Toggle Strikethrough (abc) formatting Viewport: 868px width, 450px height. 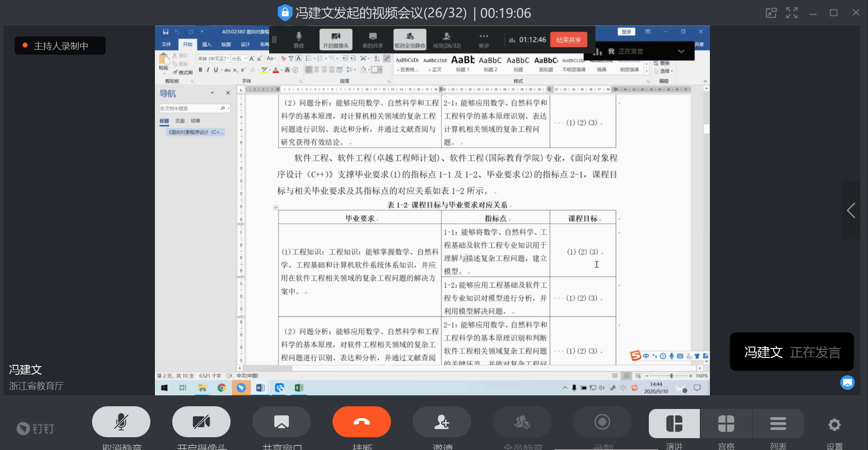(x=227, y=70)
